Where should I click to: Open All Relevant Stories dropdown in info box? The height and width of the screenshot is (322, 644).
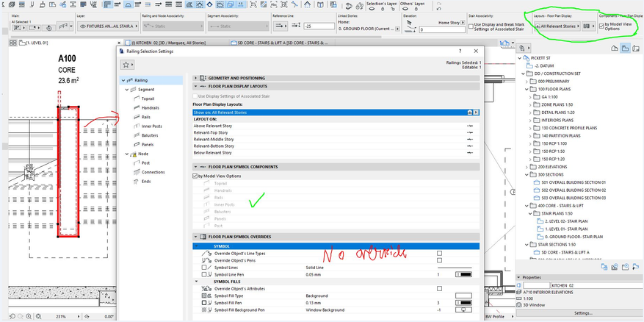(x=557, y=26)
